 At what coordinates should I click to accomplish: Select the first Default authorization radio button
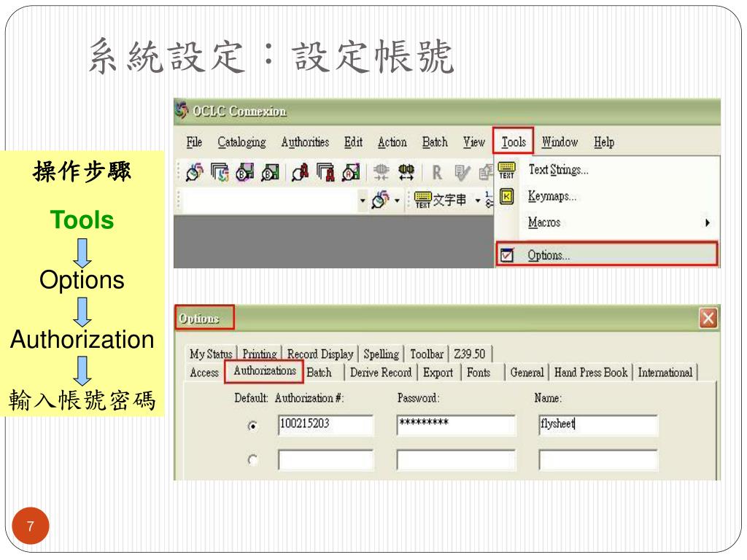coord(253,426)
